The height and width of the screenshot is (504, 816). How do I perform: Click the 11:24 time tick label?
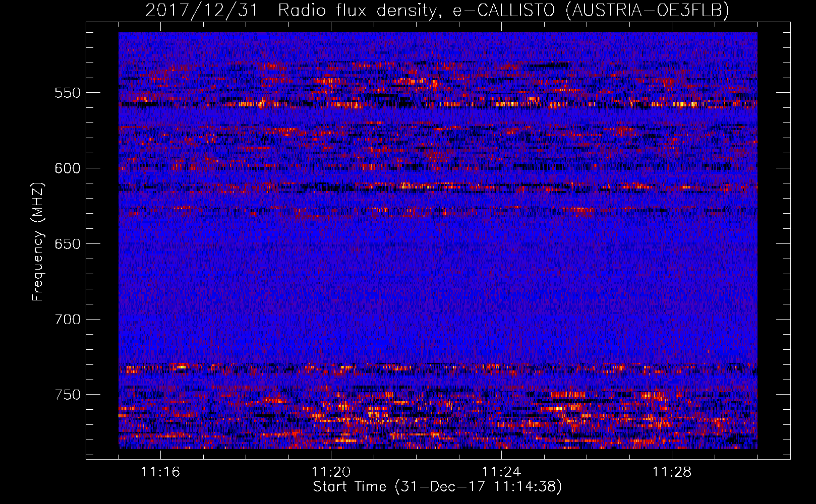click(501, 472)
